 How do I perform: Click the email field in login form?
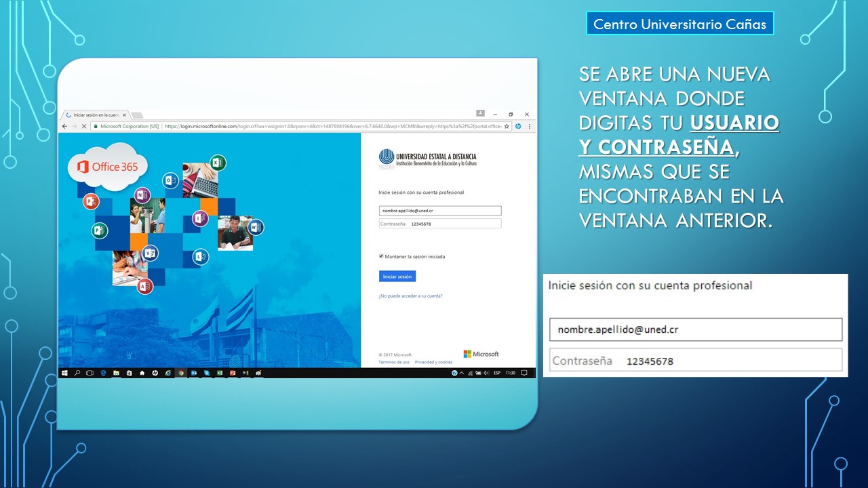coord(439,211)
